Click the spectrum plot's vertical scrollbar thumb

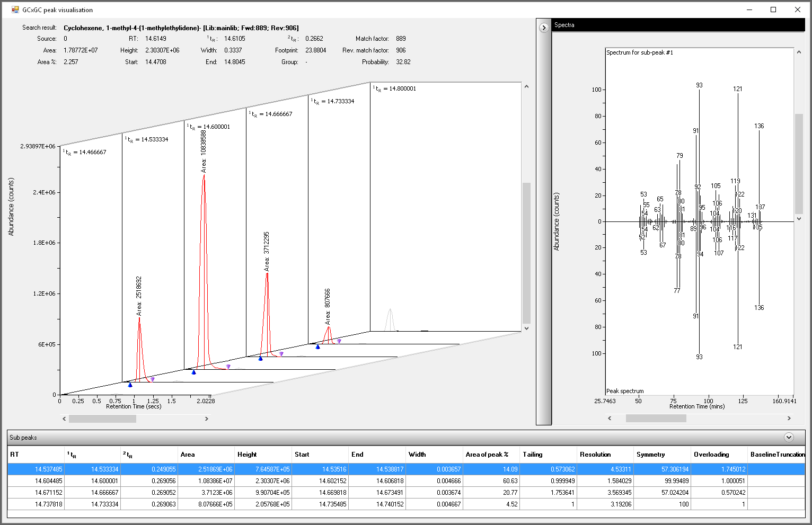(x=799, y=162)
